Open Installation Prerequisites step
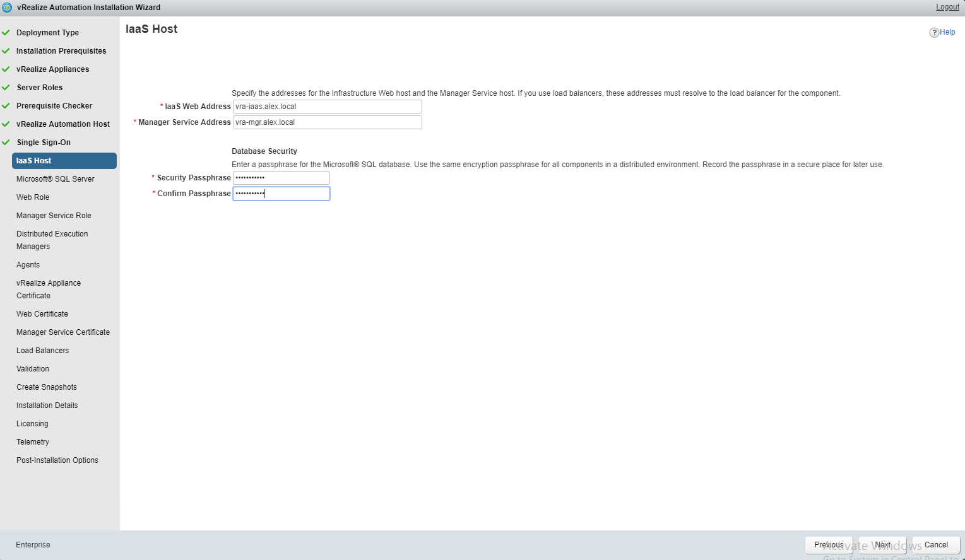Screen dimensions: 965x560 coord(61,51)
